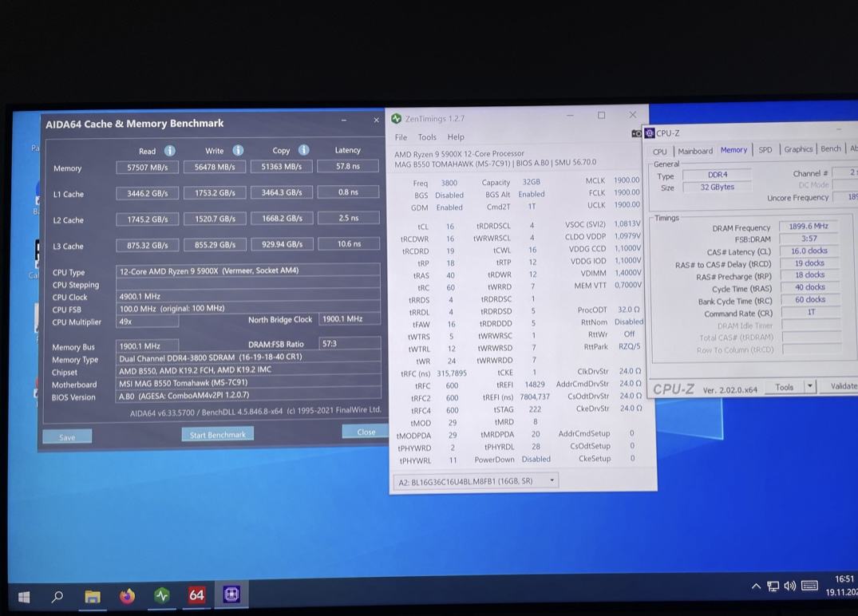The image size is (858, 616).
Task: Open touch keyboard tray icon
Action: coord(809,586)
